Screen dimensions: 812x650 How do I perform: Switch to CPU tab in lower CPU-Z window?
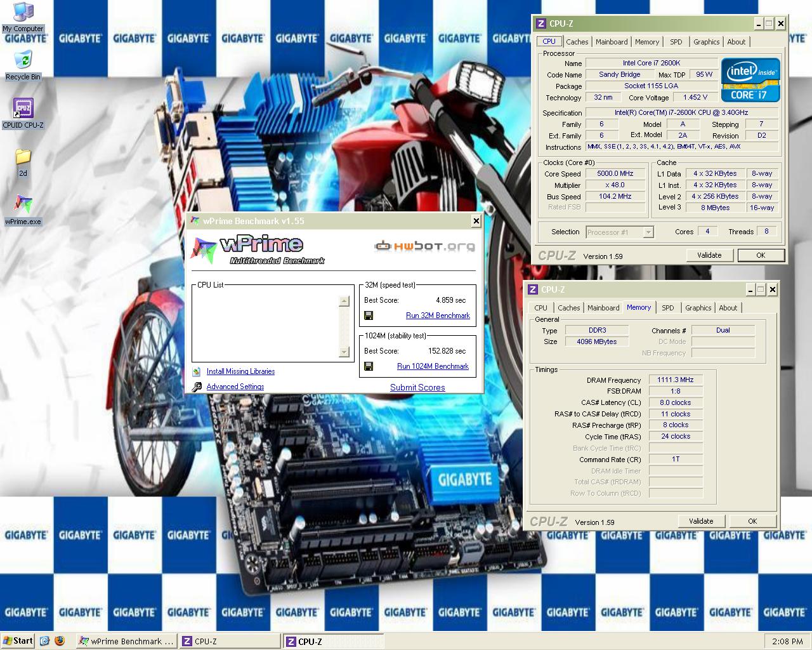(x=541, y=308)
